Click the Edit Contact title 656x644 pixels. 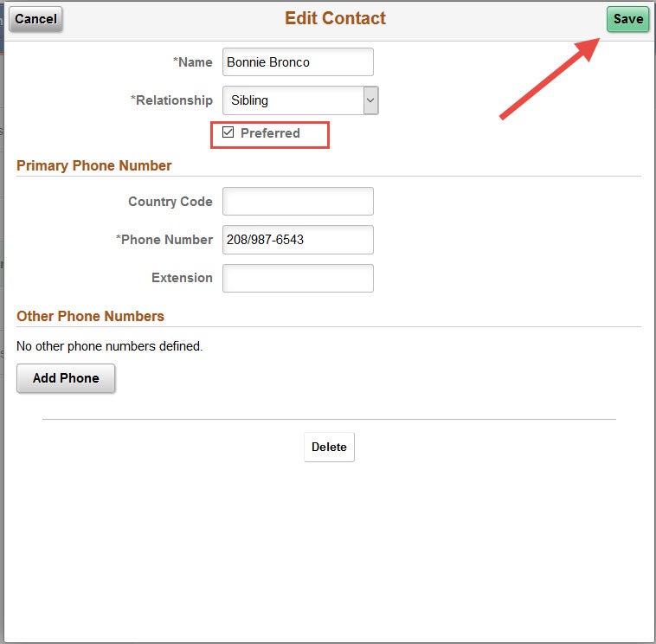coord(335,18)
